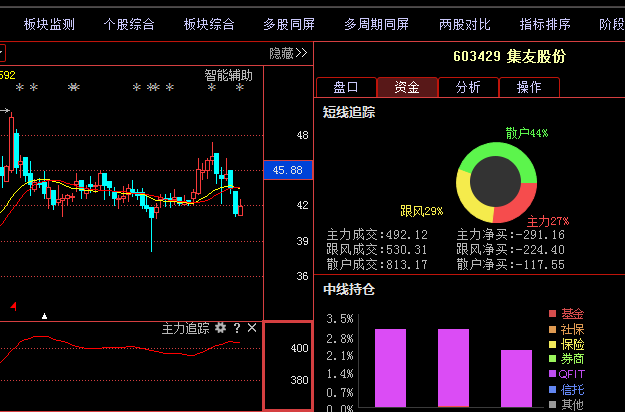Open the 个股综合 menu item

129,24
